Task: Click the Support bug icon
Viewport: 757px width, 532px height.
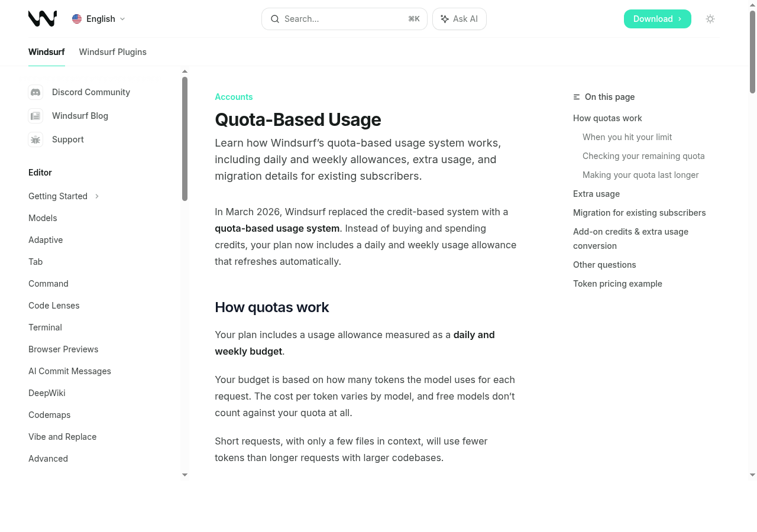Action: click(x=35, y=140)
